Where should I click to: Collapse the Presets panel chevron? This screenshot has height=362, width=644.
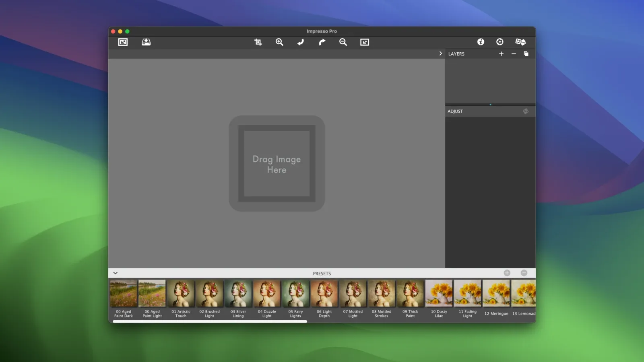[x=116, y=273]
